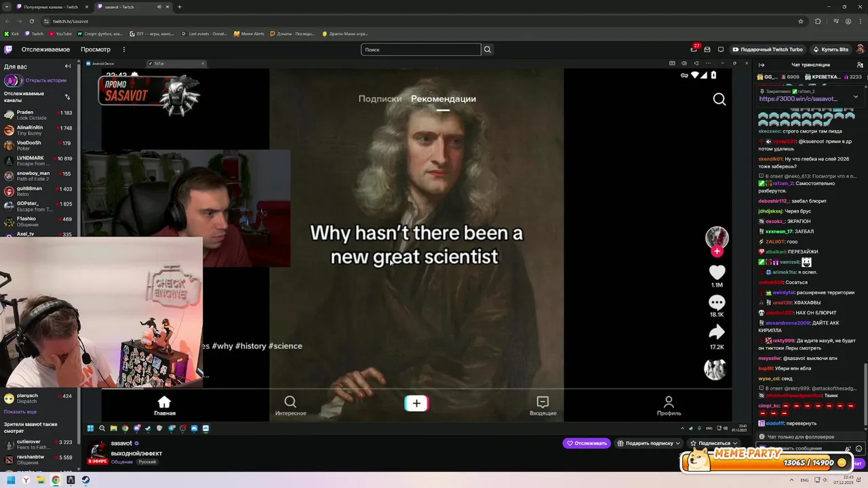Open VooDooSh channel in sidebar

[x=38, y=146]
